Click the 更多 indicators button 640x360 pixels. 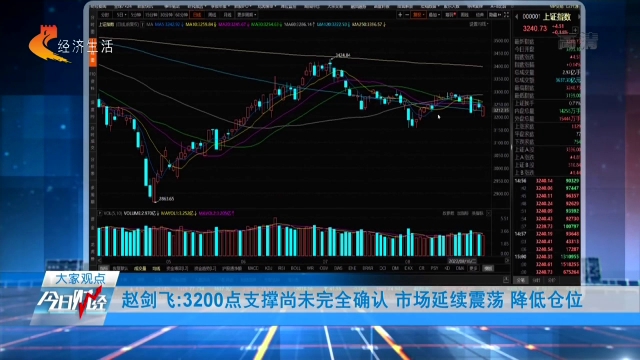coord(473,268)
